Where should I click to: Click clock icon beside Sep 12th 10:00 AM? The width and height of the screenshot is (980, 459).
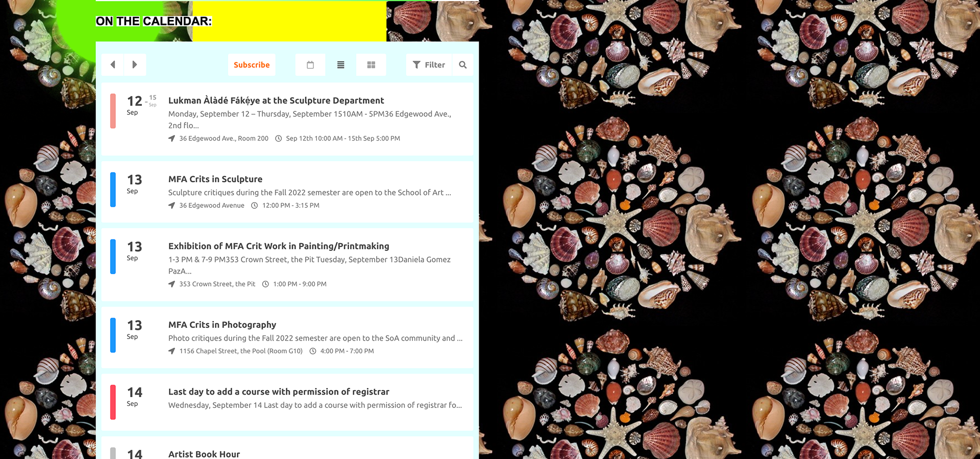(x=279, y=138)
